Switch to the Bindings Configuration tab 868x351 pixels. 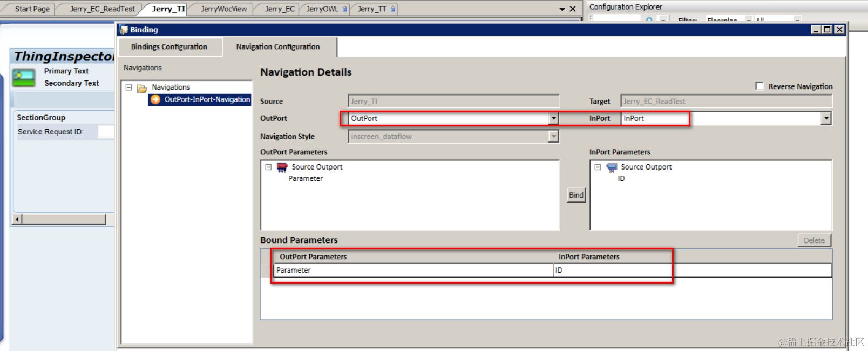coord(169,47)
